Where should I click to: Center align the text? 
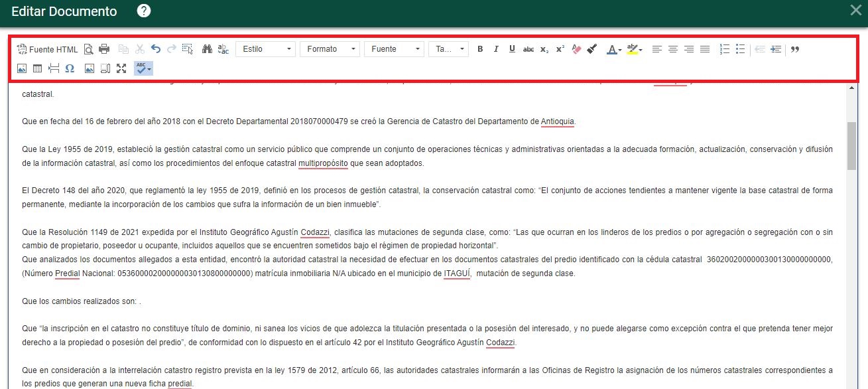[673, 49]
